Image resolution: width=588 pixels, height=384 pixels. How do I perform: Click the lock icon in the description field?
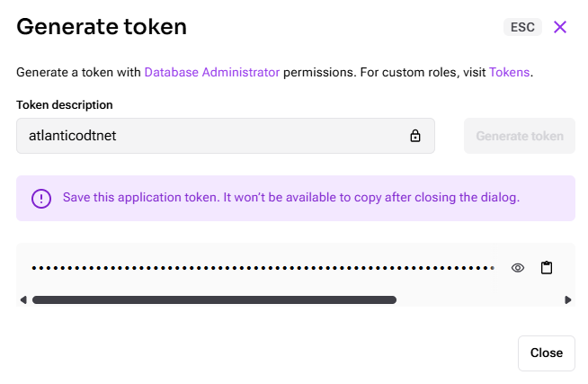[415, 136]
